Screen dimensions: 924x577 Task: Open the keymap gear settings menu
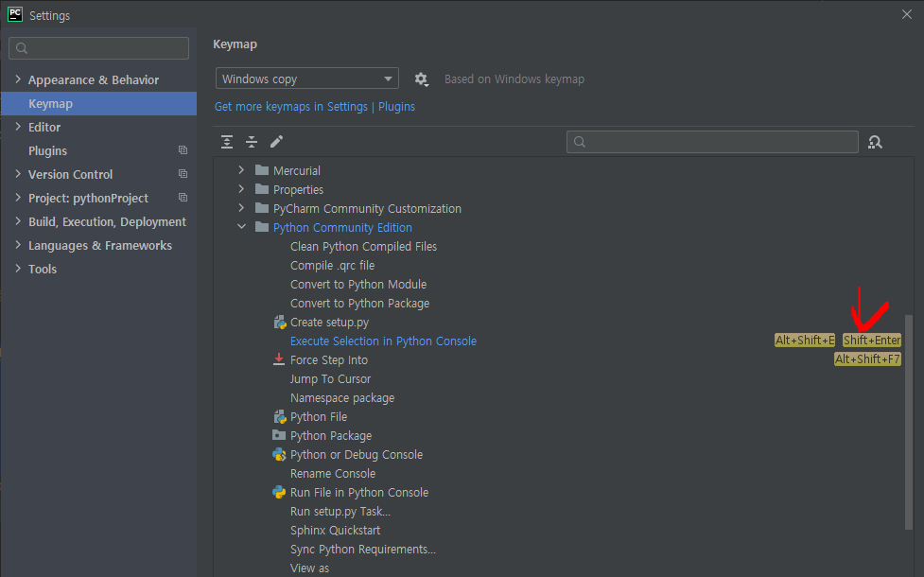click(x=421, y=79)
